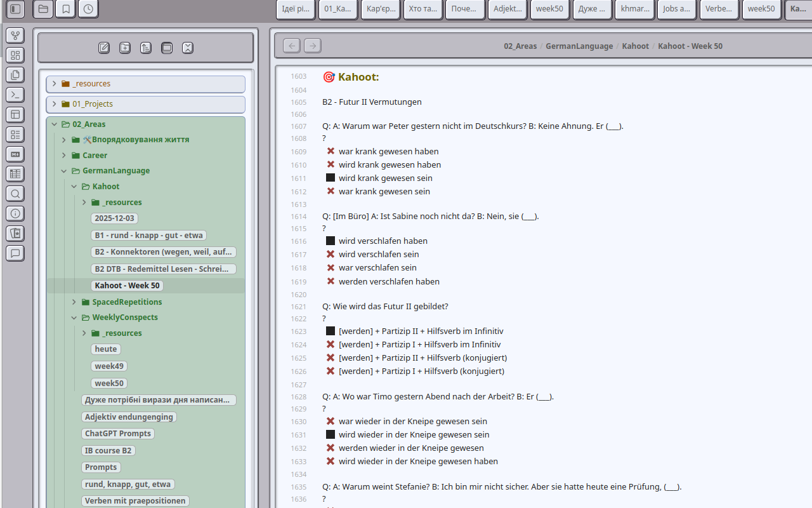Open the 2025-12-03 note
This screenshot has width=812, height=508.
coord(115,218)
